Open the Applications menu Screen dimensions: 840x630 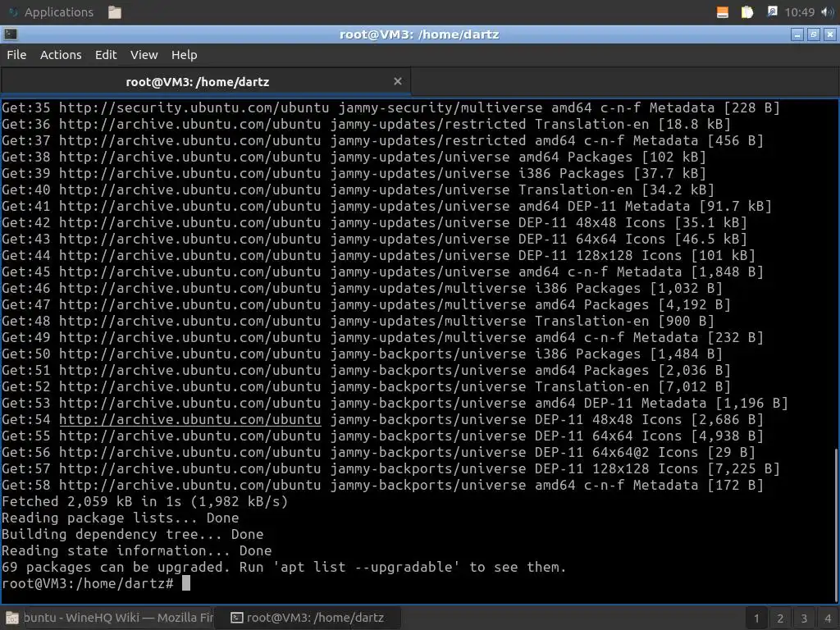point(51,11)
